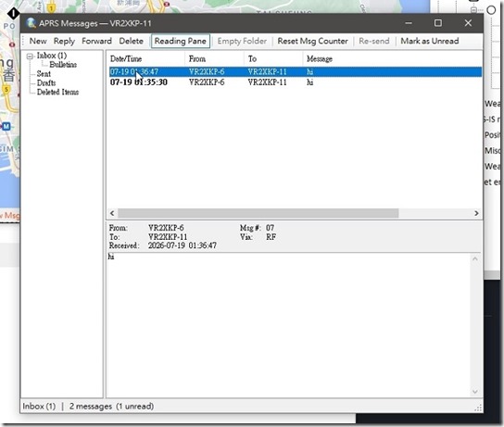Image resolution: width=504 pixels, height=427 pixels.
Task: Click Forward in the messages toolbar
Action: click(96, 41)
